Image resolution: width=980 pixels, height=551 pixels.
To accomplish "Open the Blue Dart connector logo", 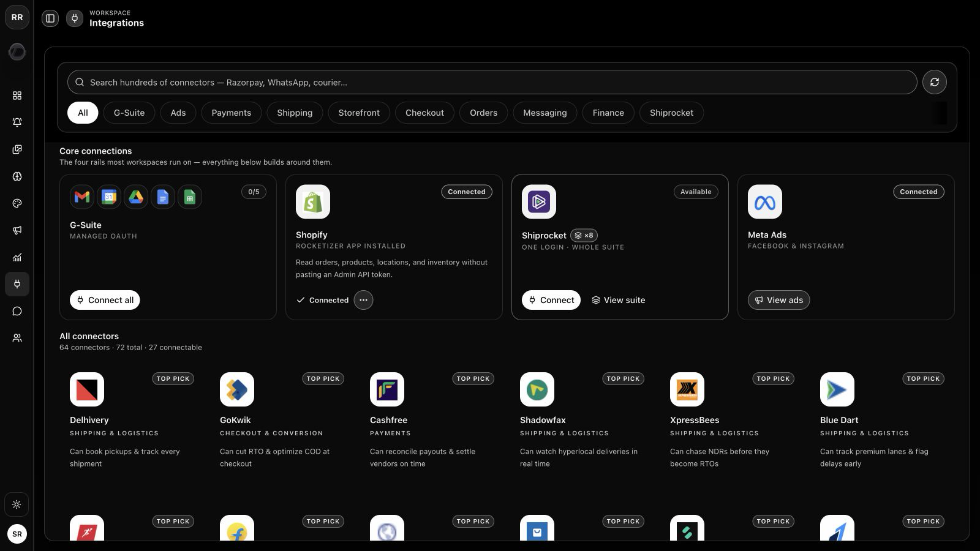I will coord(837,389).
